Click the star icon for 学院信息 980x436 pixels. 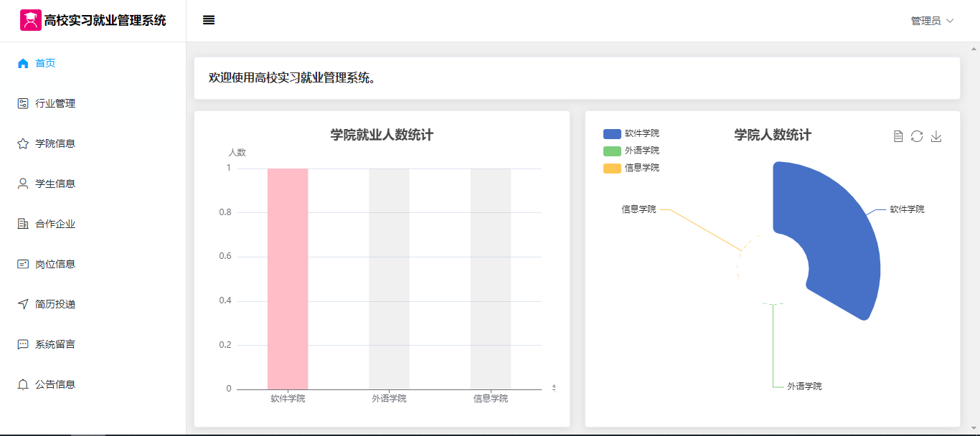click(x=23, y=143)
